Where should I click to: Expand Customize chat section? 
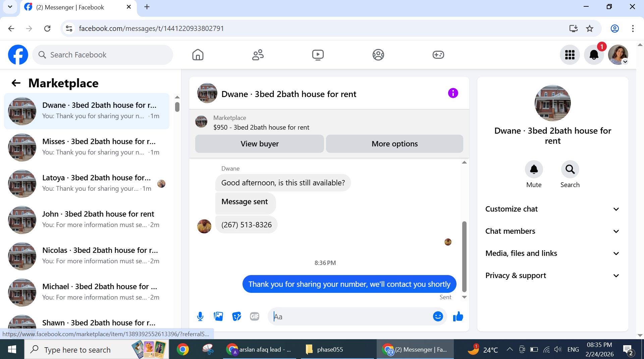click(552, 209)
